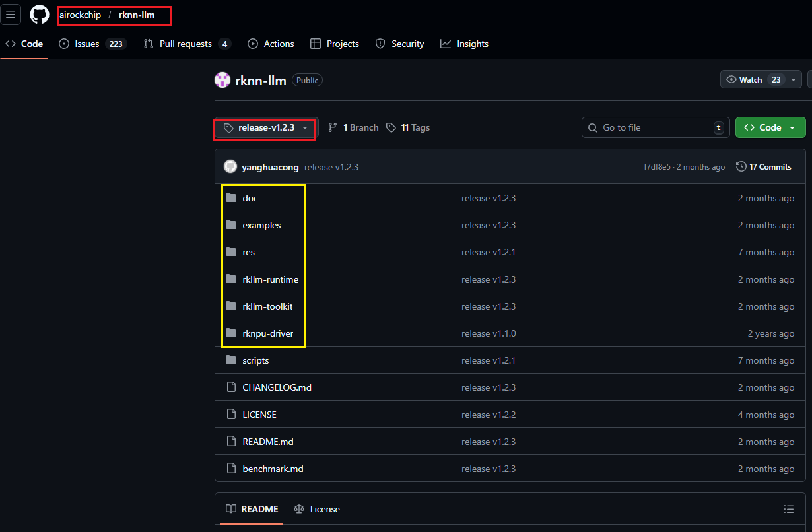
Task: Open the README outline list icon
Action: coord(789,509)
